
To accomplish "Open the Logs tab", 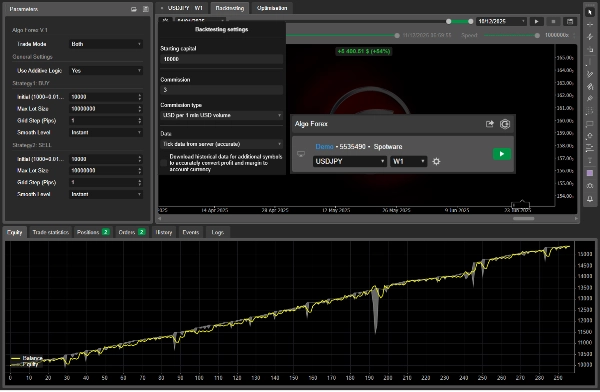I will click(x=218, y=232).
